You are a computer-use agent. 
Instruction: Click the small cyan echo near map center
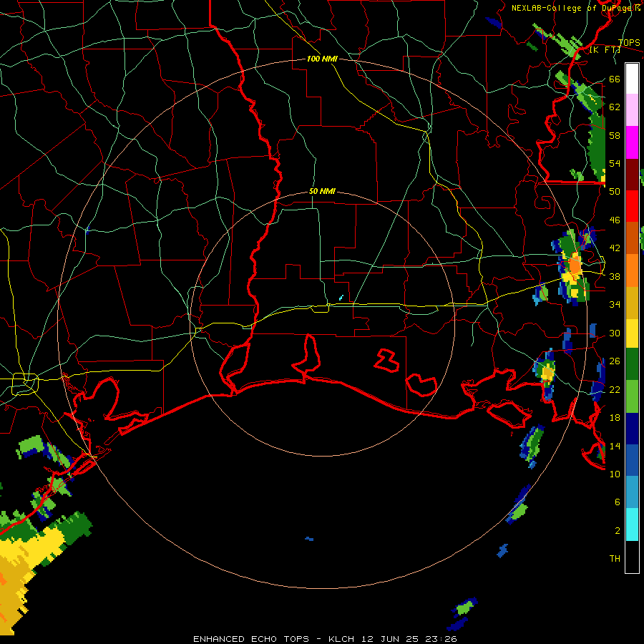[x=341, y=298]
